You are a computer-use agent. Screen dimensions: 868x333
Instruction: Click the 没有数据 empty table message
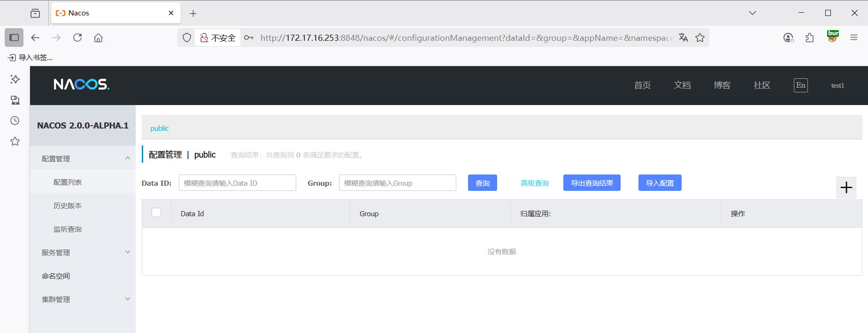click(x=502, y=252)
